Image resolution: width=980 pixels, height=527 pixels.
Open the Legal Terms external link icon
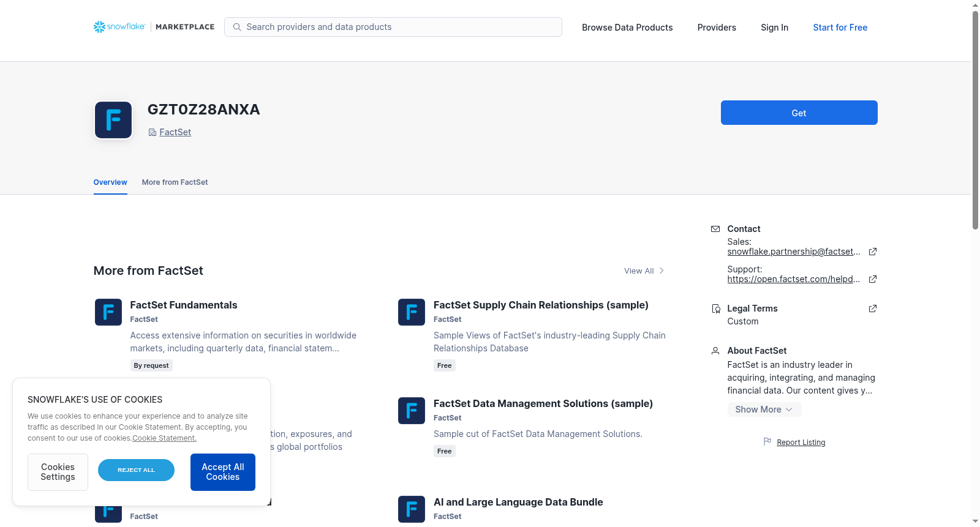point(873,308)
